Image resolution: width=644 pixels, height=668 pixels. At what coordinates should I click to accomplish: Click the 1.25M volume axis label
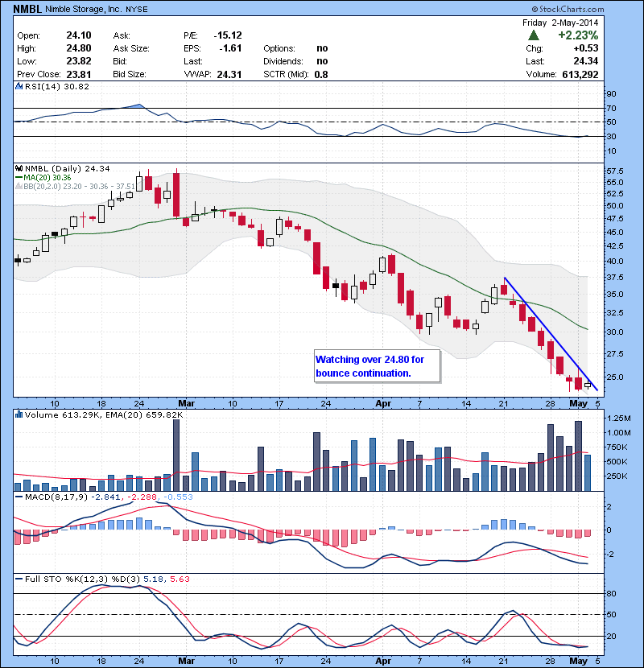pos(618,419)
